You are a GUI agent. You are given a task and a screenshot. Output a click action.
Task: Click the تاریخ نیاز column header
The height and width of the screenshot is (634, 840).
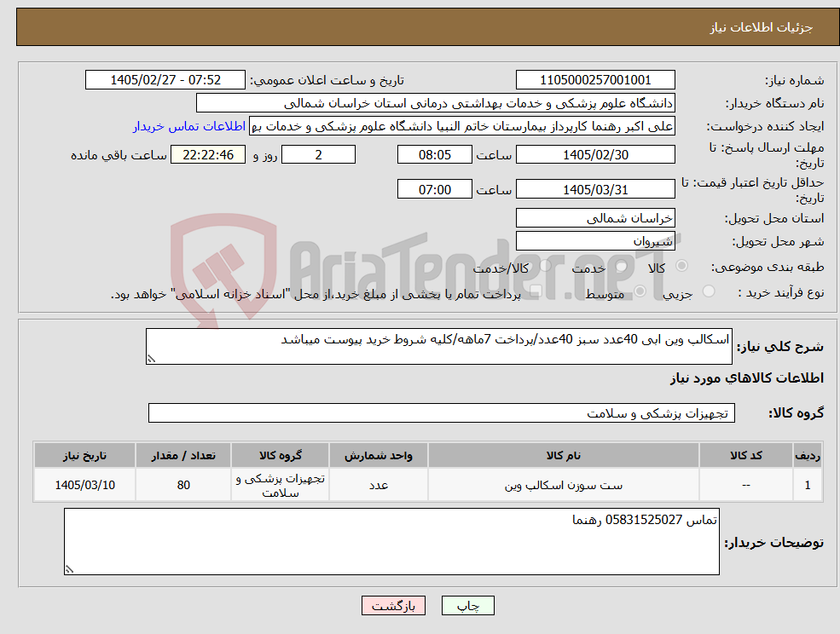(84, 455)
